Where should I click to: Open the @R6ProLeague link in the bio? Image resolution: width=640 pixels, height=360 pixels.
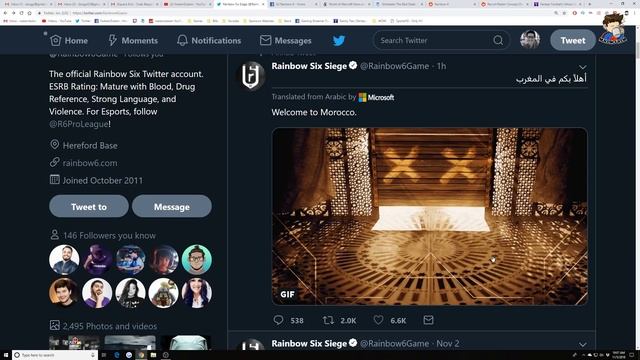[79, 124]
